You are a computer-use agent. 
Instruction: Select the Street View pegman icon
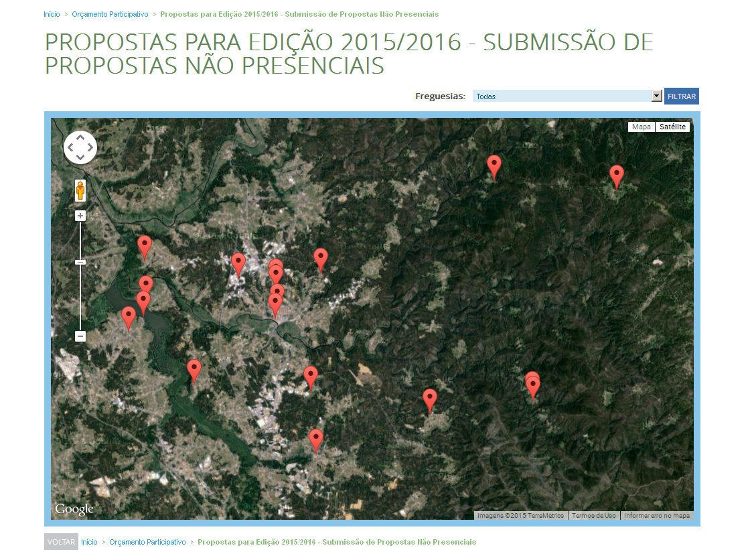click(80, 191)
